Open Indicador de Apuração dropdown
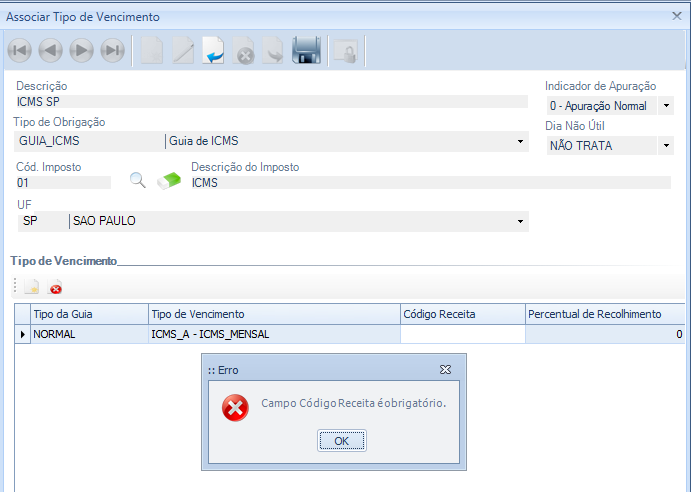The image size is (691, 492). tap(666, 106)
